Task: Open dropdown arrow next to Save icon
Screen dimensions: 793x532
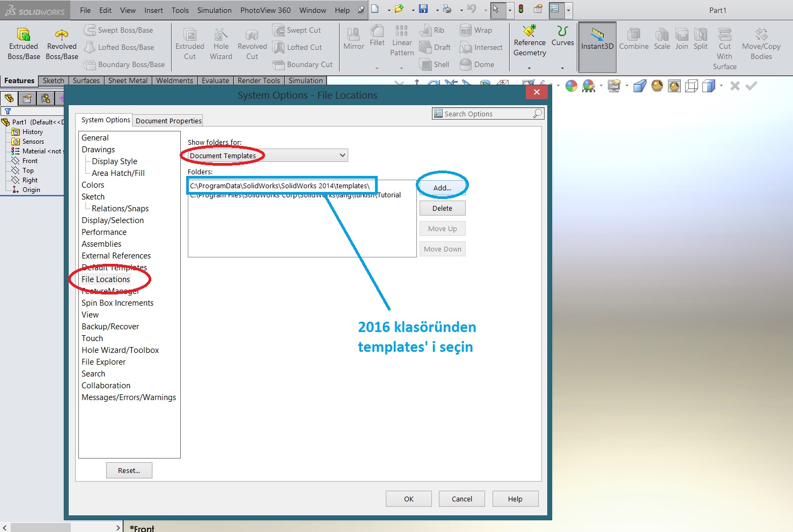Action: point(437,10)
